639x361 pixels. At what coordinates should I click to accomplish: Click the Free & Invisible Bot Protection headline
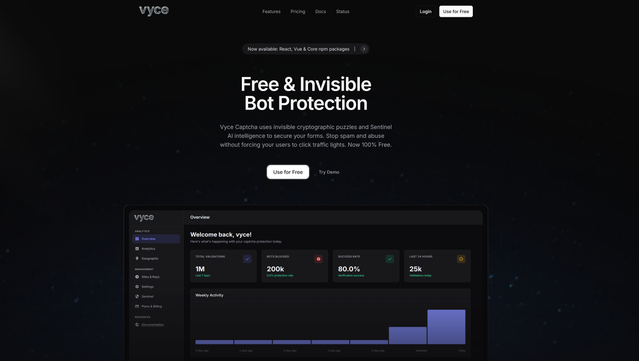click(x=306, y=94)
